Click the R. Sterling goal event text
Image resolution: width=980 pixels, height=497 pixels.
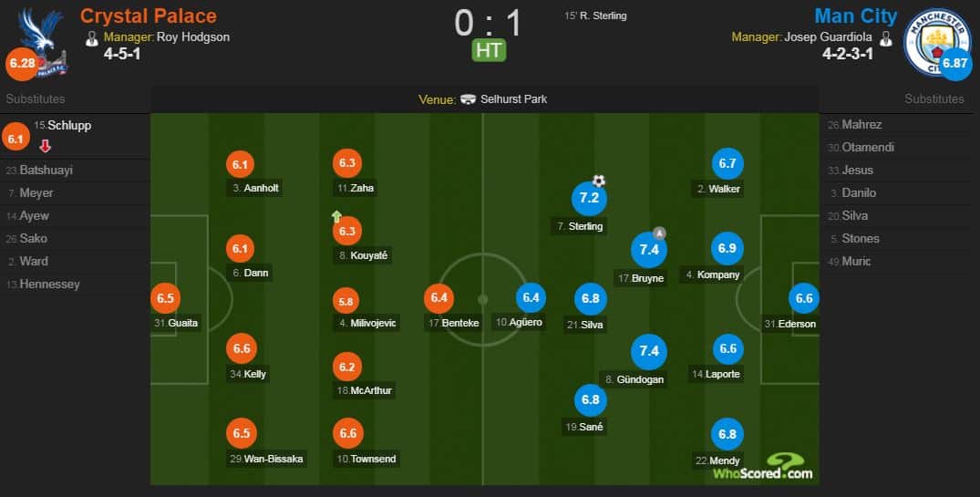pyautogui.click(x=595, y=16)
